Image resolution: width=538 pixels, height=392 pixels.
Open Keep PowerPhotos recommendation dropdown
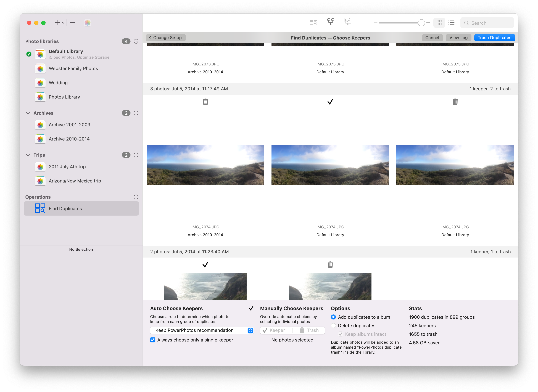[x=202, y=330]
